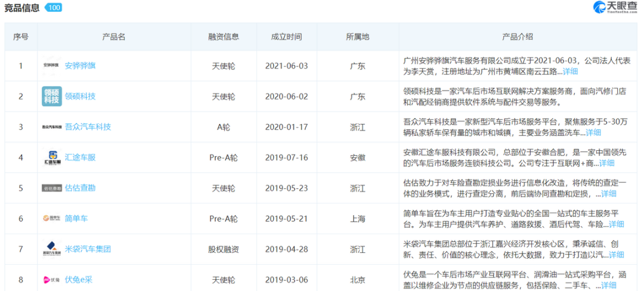
Task: Click the 吾众汽车科技 logo image
Action: pyautogui.click(x=52, y=127)
